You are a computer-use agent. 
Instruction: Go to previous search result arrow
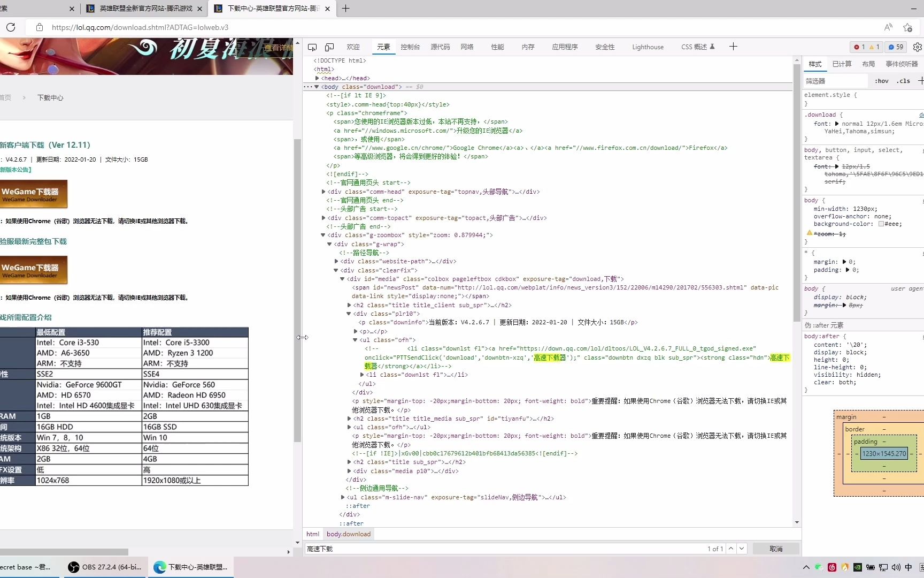coord(731,549)
